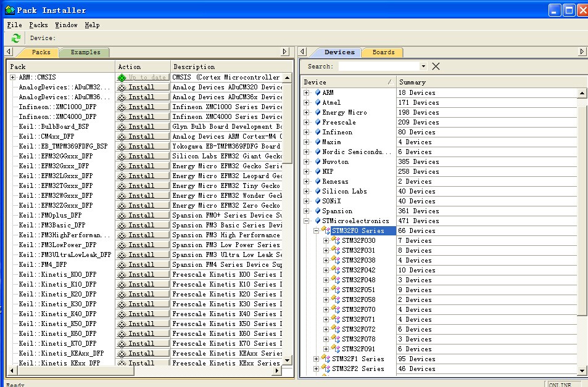
Task: Install the AnalogDevices::ADuCM32 pack
Action: click(143, 87)
